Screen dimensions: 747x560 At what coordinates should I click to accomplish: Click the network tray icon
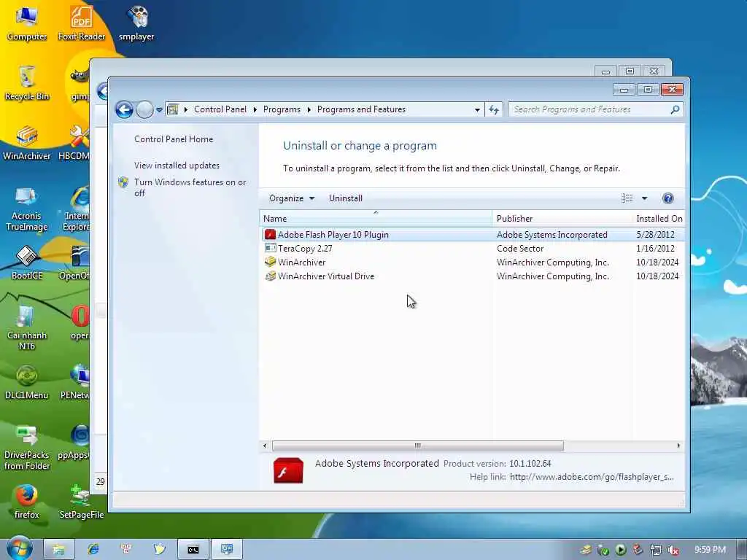point(656,551)
